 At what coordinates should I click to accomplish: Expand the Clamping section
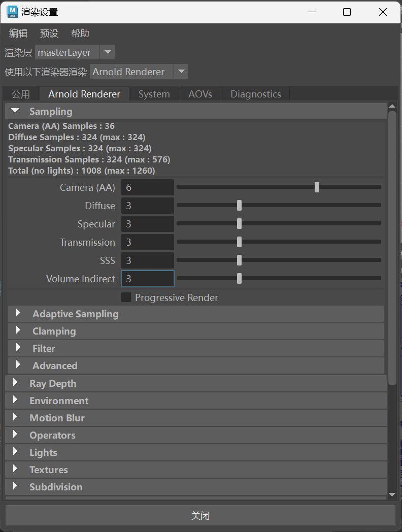[x=196, y=331]
